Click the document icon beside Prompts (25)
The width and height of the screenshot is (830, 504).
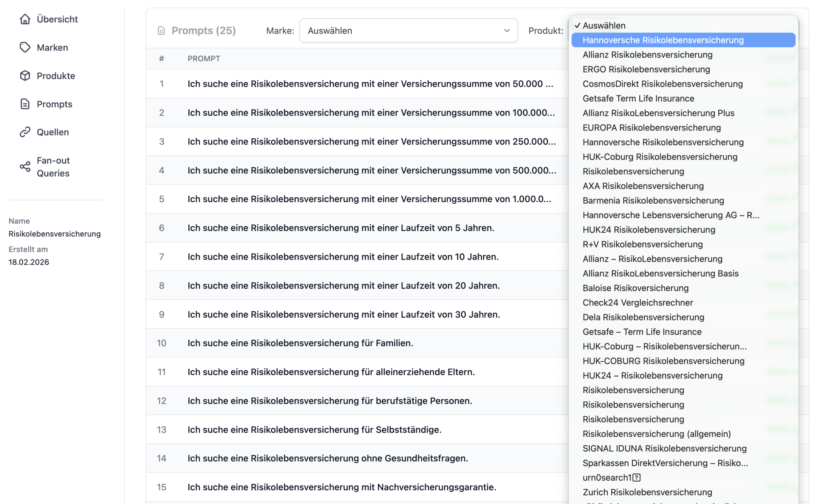[x=161, y=31]
